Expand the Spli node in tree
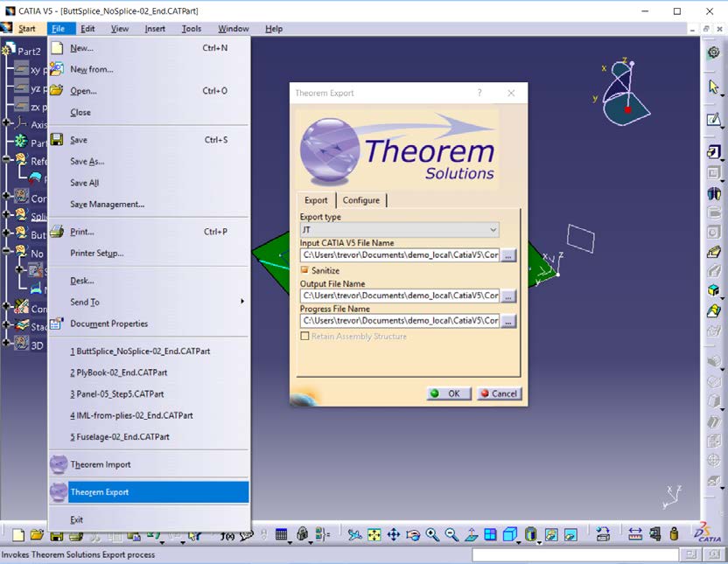The height and width of the screenshot is (564, 728). (6, 214)
